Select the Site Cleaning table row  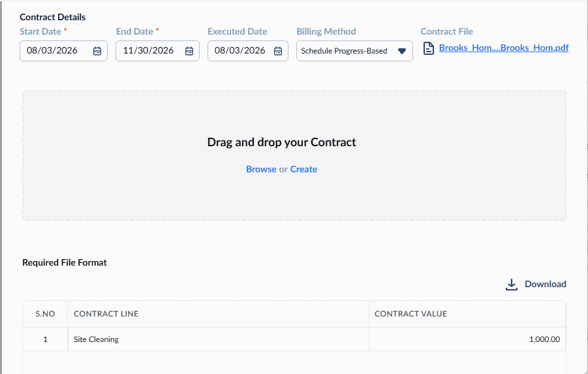point(294,339)
